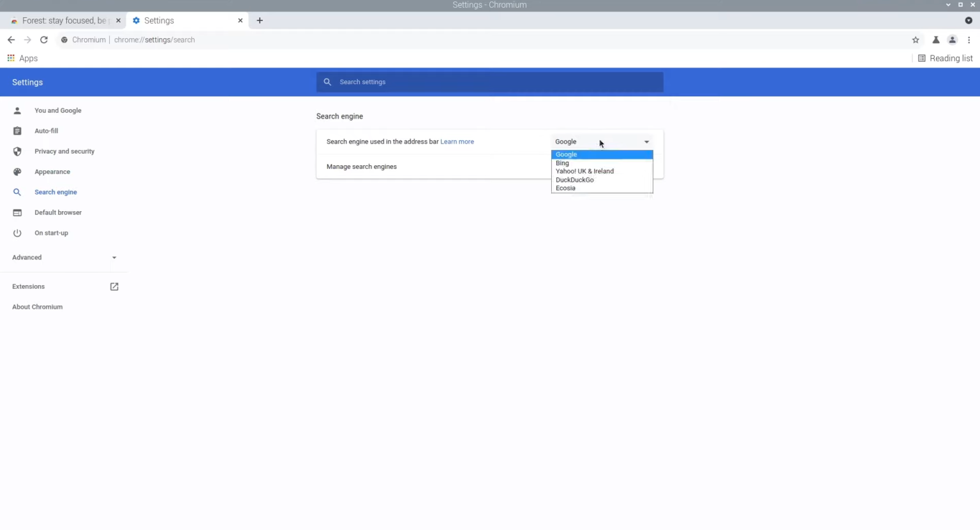Screen dimensions: 980x530
Task: Select Bing as the search engine
Action: (562, 163)
